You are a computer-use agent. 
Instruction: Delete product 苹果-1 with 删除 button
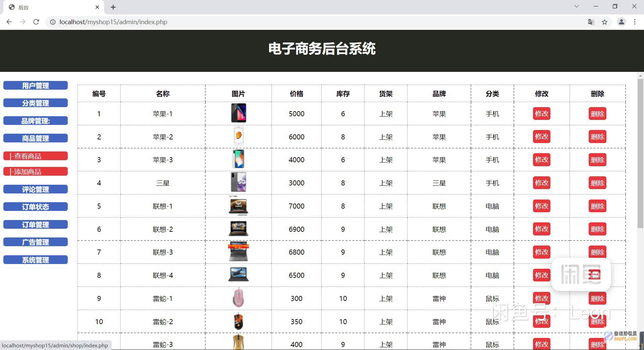[x=597, y=114]
